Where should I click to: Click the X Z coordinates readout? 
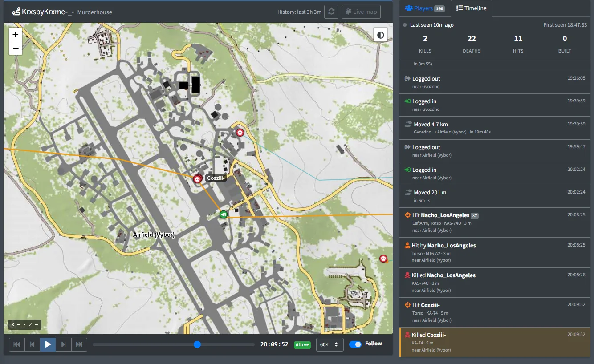click(x=24, y=324)
